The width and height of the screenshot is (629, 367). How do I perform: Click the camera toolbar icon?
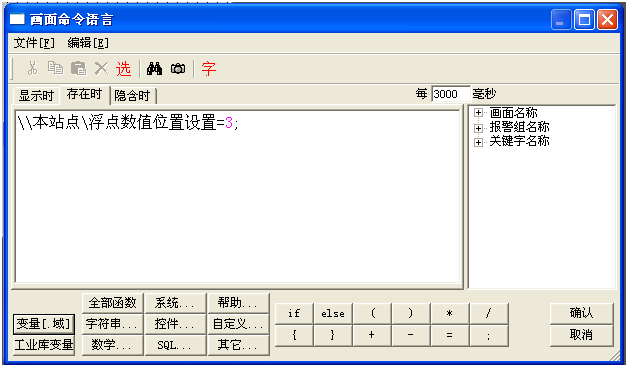tap(178, 69)
